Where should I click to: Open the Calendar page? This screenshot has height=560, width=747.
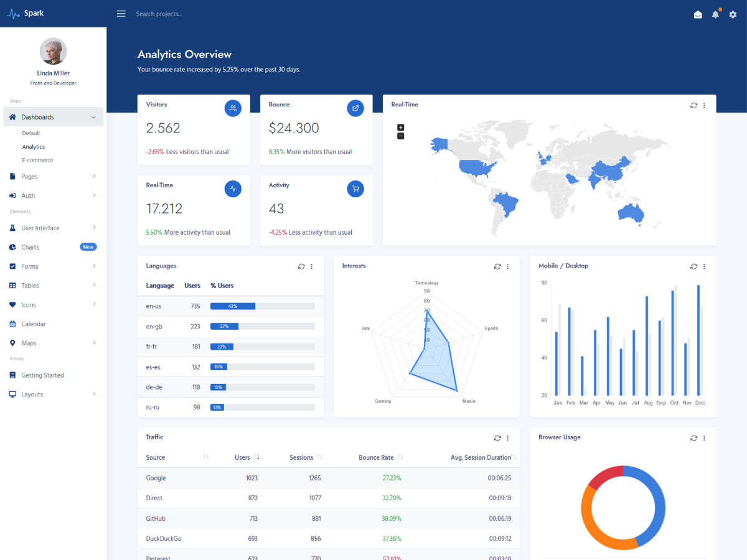tap(34, 324)
